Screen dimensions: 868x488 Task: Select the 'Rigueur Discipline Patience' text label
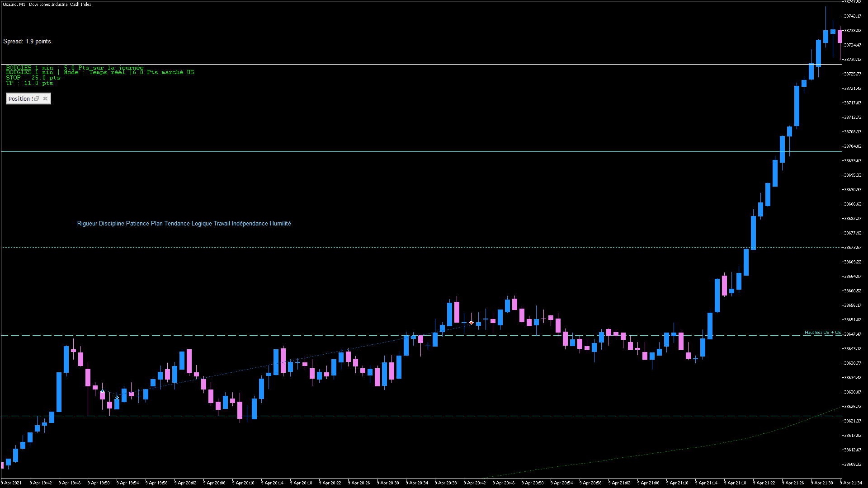184,224
